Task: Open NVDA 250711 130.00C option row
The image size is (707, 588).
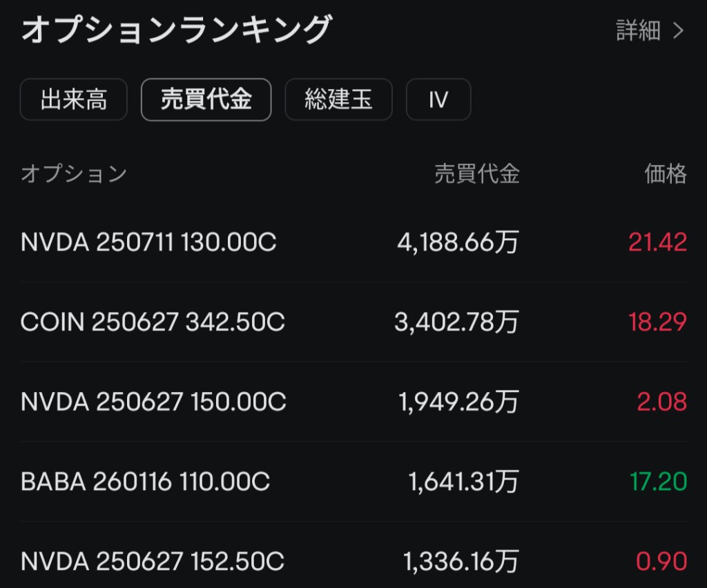Action: pyautogui.click(x=353, y=242)
